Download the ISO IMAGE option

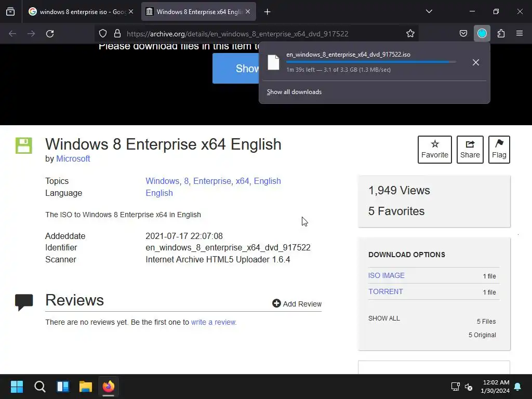[387, 275]
